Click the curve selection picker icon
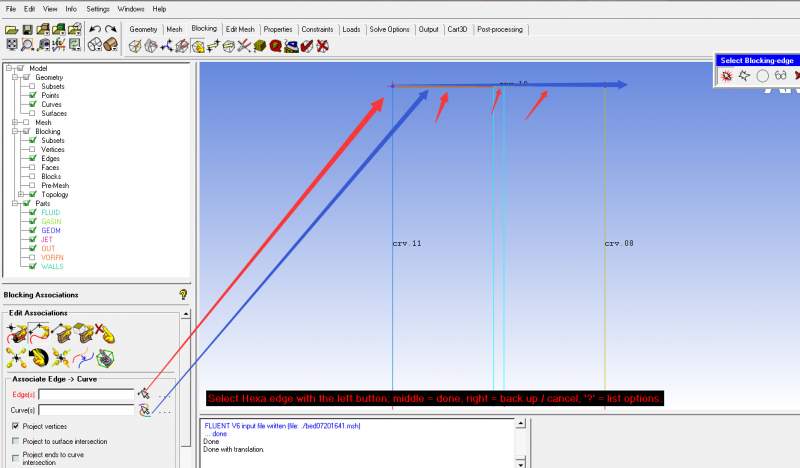Viewport: 800px width, 468px height. (145, 410)
